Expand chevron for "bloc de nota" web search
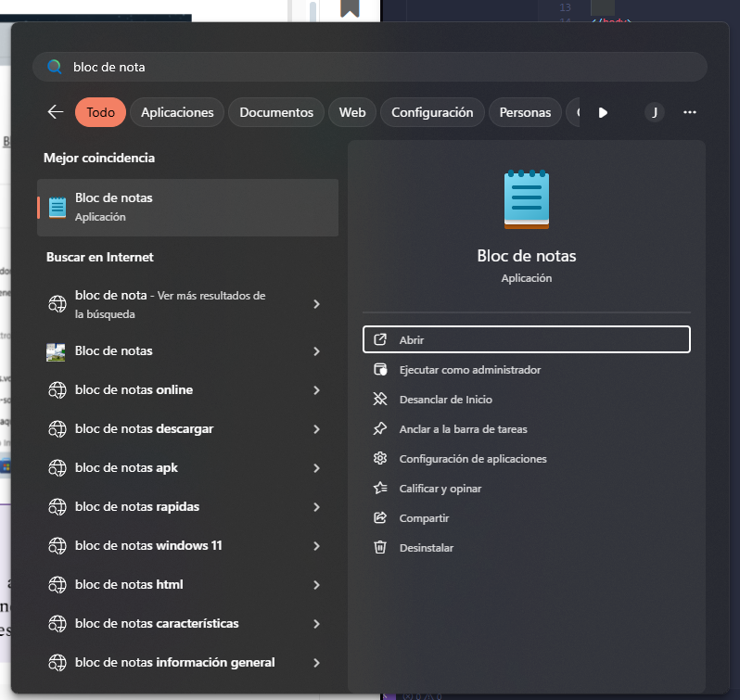Image resolution: width=740 pixels, height=700 pixels. tap(316, 304)
